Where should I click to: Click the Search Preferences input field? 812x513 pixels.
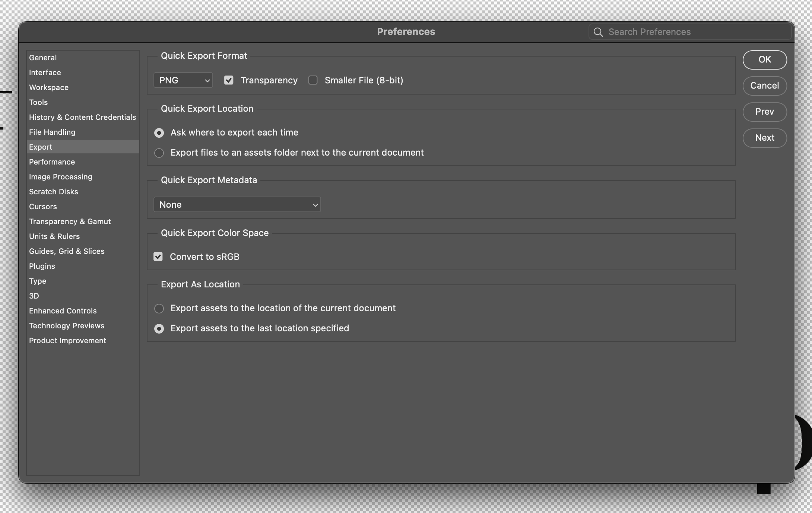pyautogui.click(x=696, y=31)
